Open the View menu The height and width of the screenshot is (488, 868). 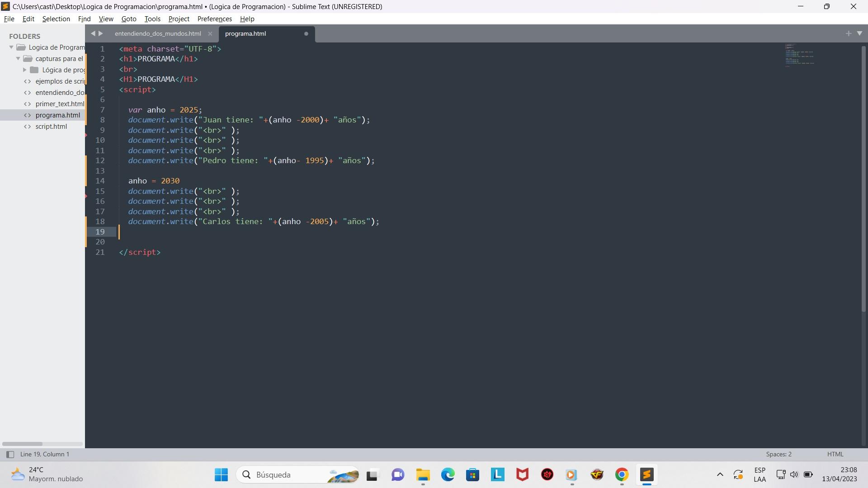[106, 19]
